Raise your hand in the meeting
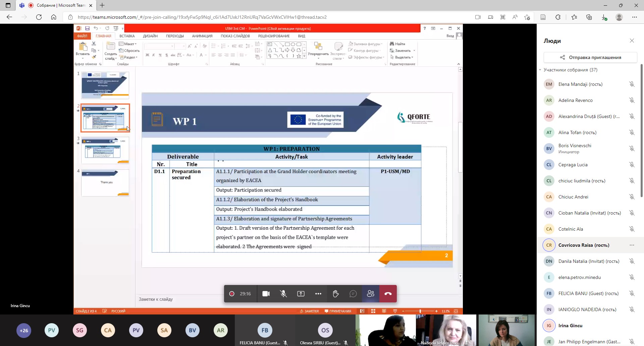Viewport: 644px width, 346px height. pos(335,294)
